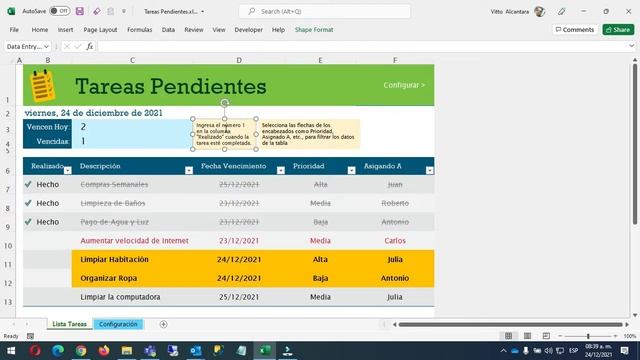The image size is (640, 360).
Task: Select the Lista Tareas sheet tab
Action: pyautogui.click(x=69, y=324)
